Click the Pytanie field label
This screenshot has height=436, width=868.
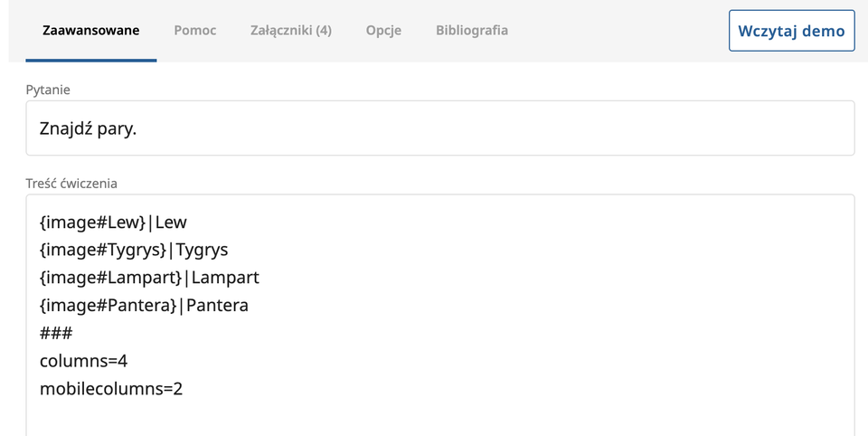(x=48, y=90)
